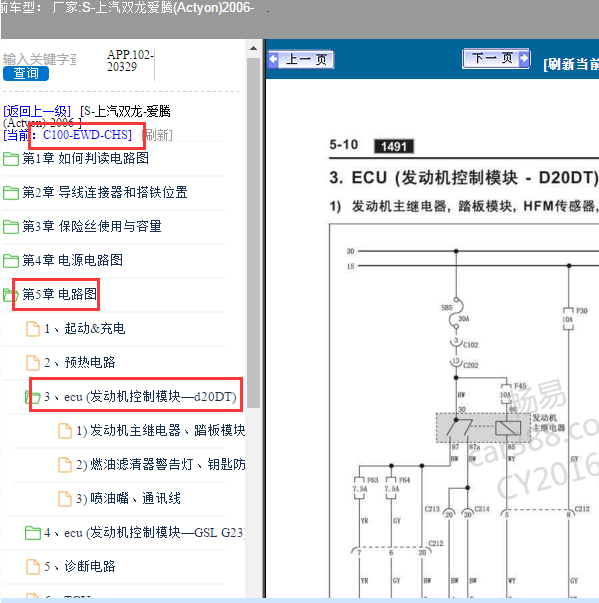The height and width of the screenshot is (603, 599).
Task: Collapse open folder icon of 第5章 电路图
Action: tap(11, 295)
